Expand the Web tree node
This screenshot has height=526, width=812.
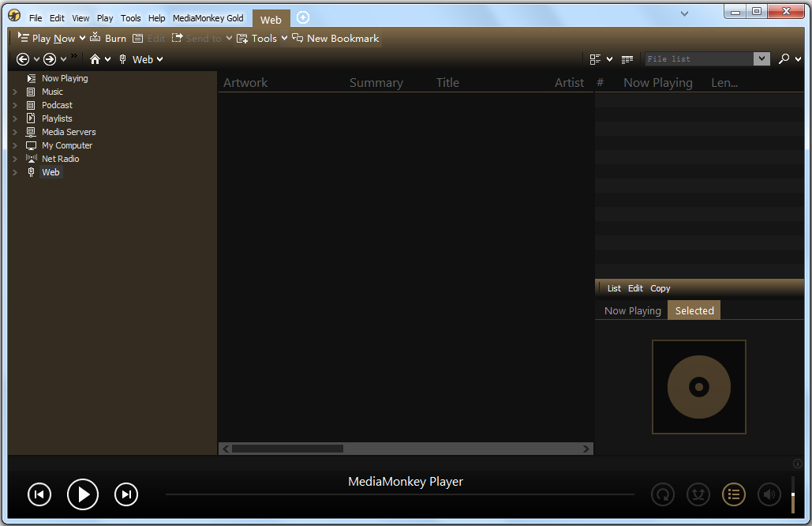click(15, 173)
